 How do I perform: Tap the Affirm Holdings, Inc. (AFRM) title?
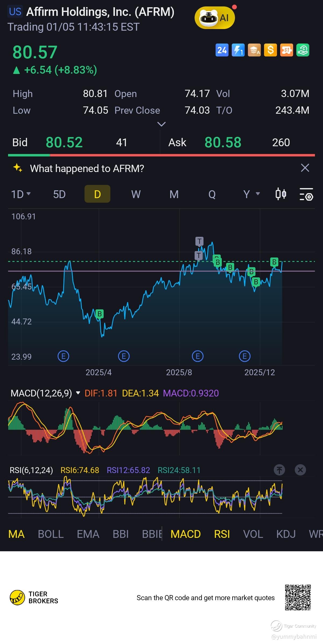tap(100, 12)
